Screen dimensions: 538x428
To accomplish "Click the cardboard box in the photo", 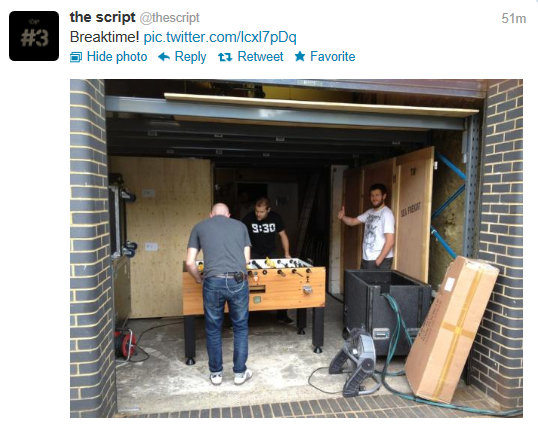I will pyautogui.click(x=452, y=329).
